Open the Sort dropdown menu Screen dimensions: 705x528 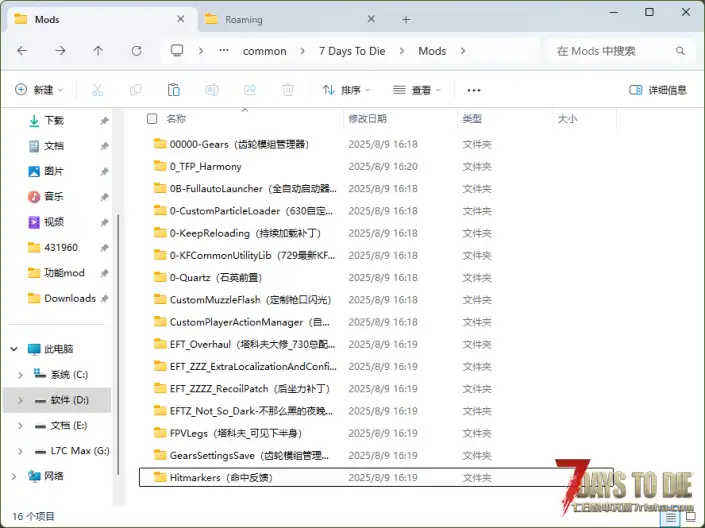[346, 90]
